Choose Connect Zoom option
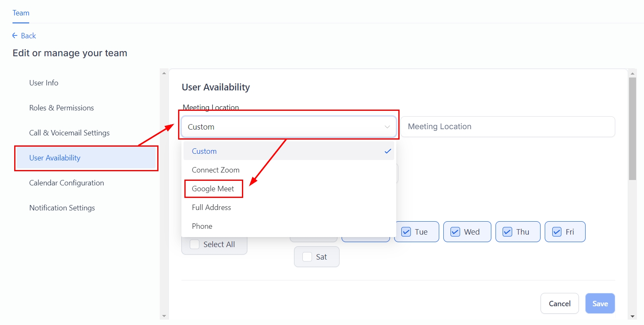The width and height of the screenshot is (644, 325). (x=216, y=170)
